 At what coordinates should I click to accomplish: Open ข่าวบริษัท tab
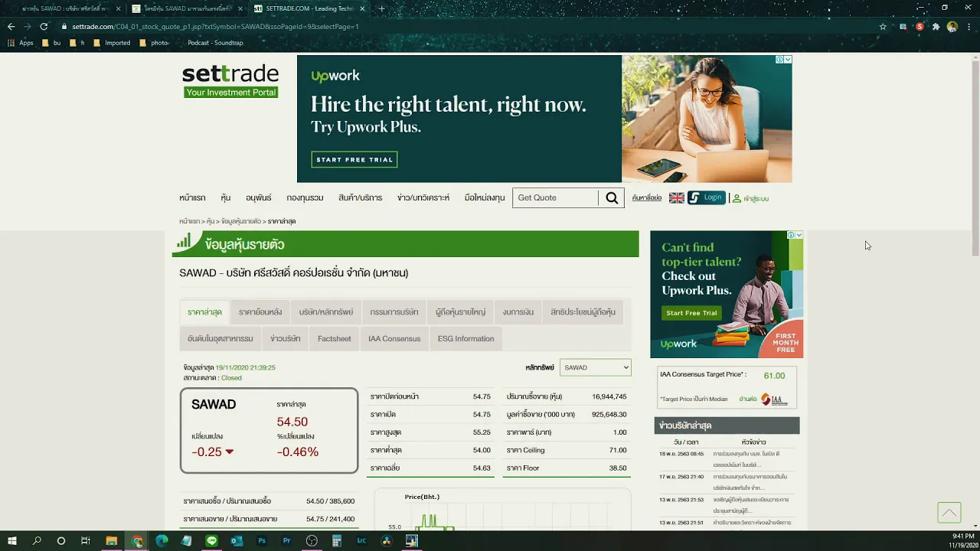click(x=285, y=338)
